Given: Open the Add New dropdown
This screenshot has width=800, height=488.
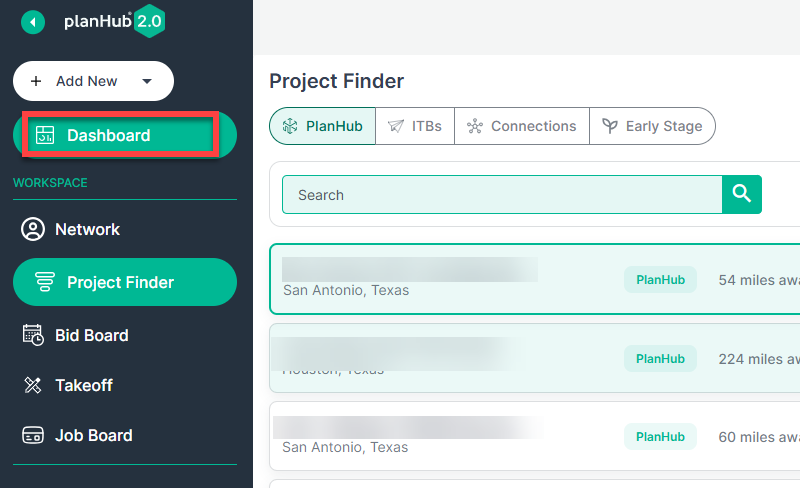Looking at the screenshot, I should [92, 81].
